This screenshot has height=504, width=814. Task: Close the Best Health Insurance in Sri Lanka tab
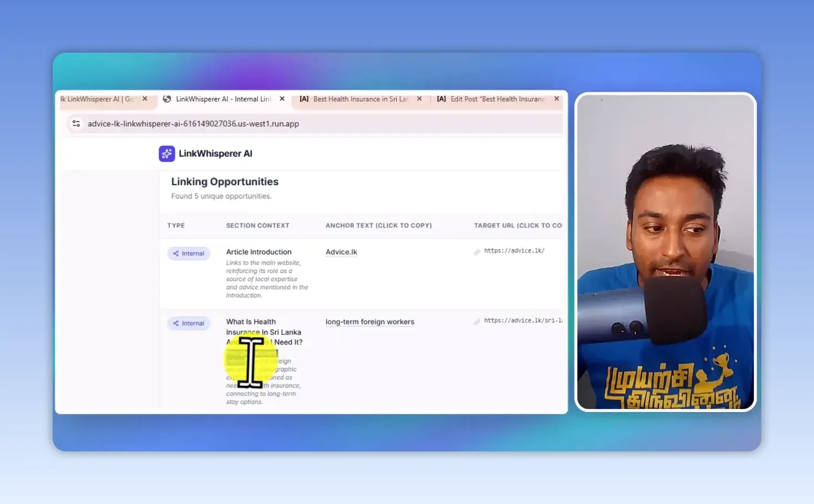click(419, 99)
